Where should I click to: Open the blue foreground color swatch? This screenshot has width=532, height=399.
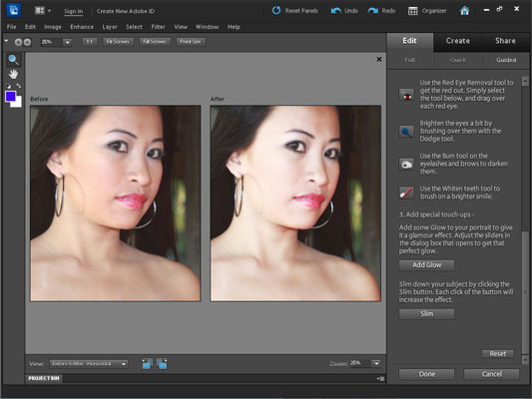tap(10, 97)
